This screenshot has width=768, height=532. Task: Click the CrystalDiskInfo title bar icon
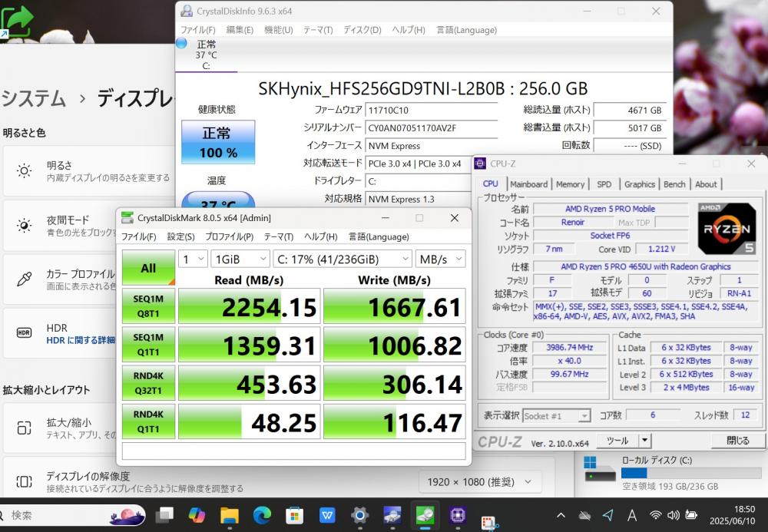tap(186, 11)
